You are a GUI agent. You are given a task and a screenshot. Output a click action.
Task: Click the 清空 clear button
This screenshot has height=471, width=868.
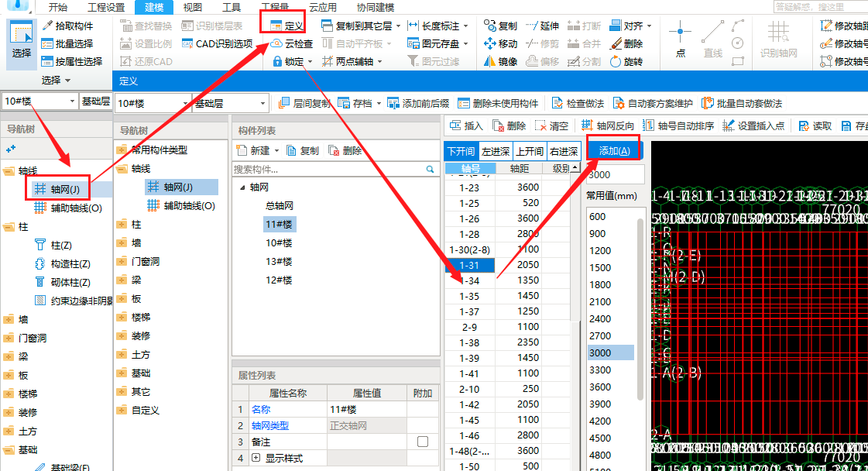click(x=551, y=125)
